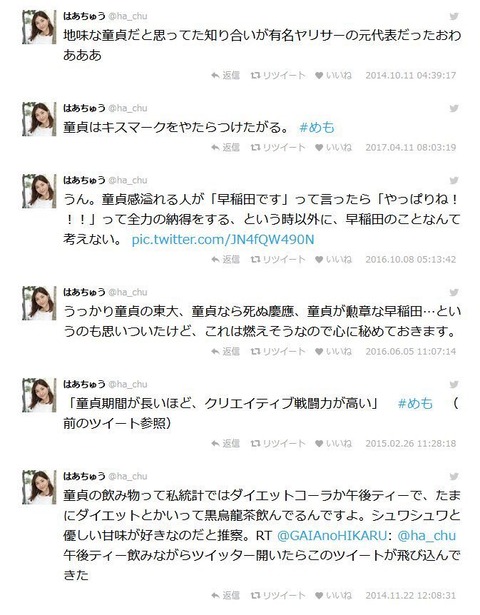Open #めも hashtag in the クリエイティブ tweet
Viewport: 480px width, 615px height.
pos(415,404)
